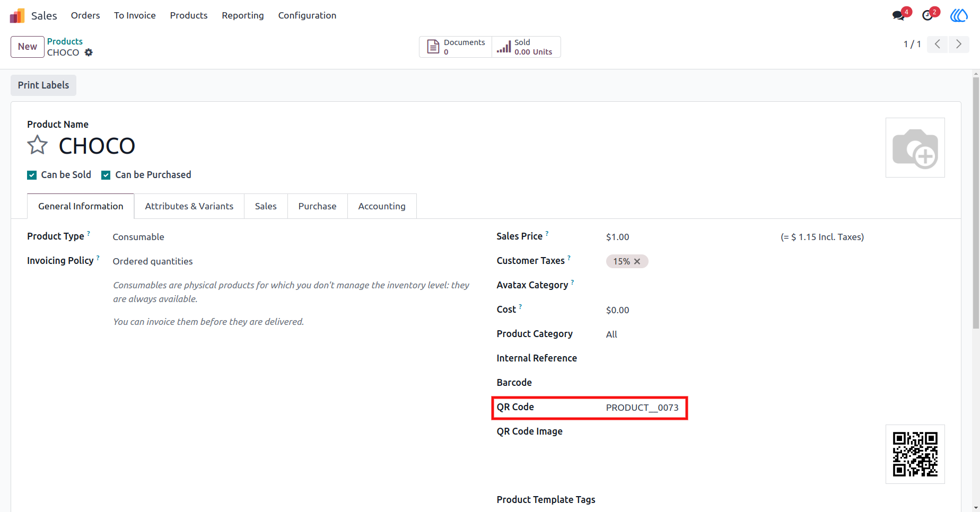Image resolution: width=980 pixels, height=512 pixels.
Task: Open the To Invoice menu
Action: point(135,15)
